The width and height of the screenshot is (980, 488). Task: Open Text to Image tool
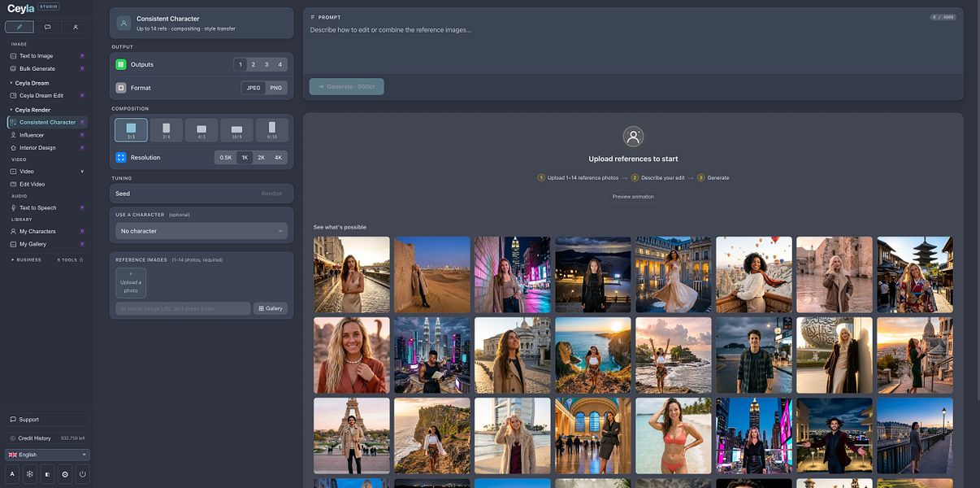pyautogui.click(x=47, y=56)
